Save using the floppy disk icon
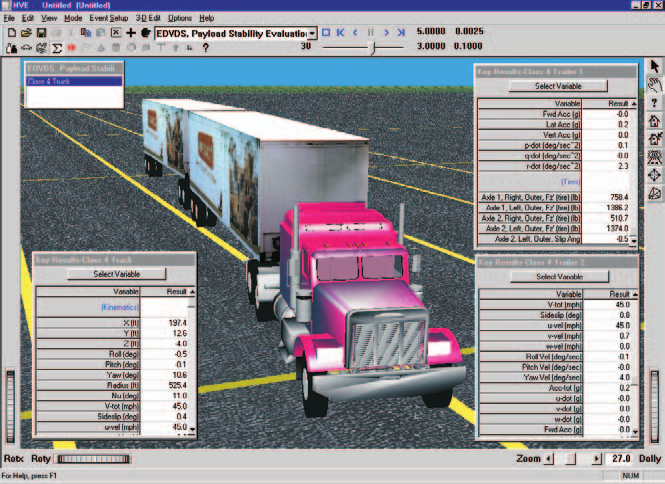665x484 pixels. click(41, 33)
